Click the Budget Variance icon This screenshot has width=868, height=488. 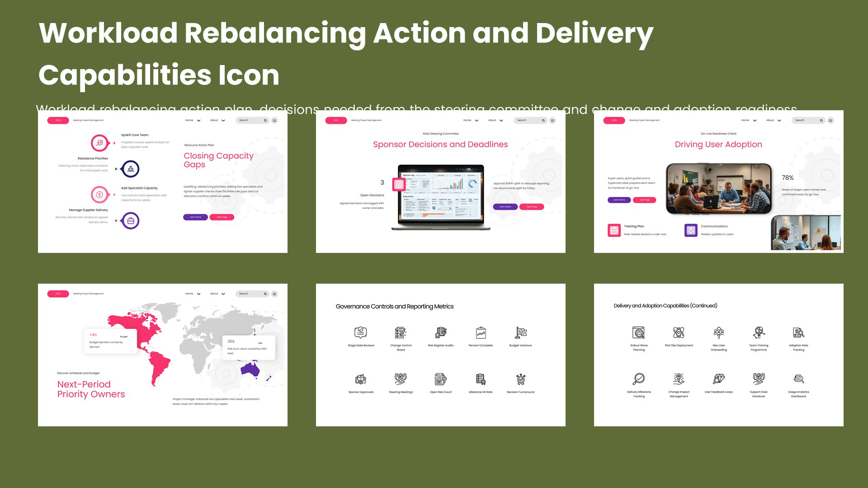click(x=521, y=333)
